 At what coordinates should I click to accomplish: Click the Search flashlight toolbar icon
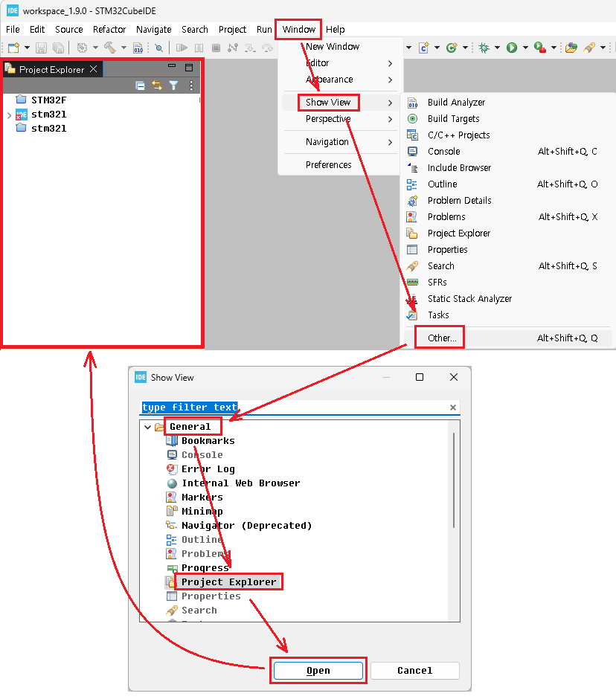pos(590,48)
